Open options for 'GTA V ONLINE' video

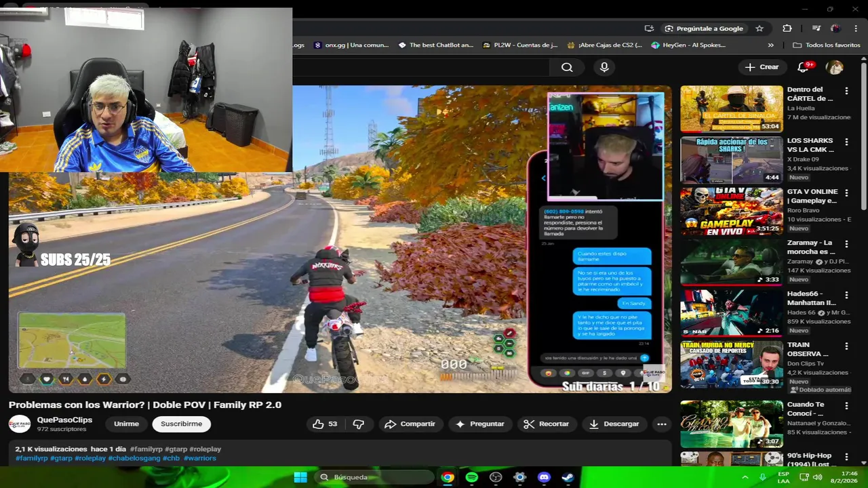click(846, 193)
